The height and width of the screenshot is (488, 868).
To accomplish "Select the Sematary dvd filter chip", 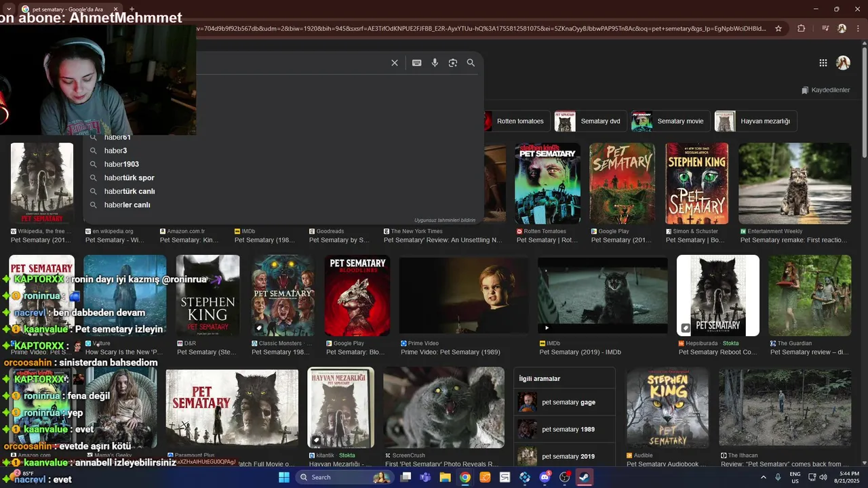I will pos(590,121).
